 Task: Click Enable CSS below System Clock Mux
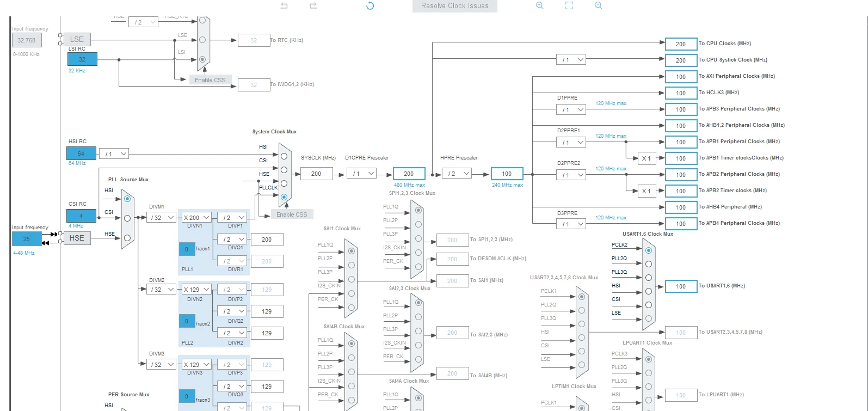click(292, 214)
